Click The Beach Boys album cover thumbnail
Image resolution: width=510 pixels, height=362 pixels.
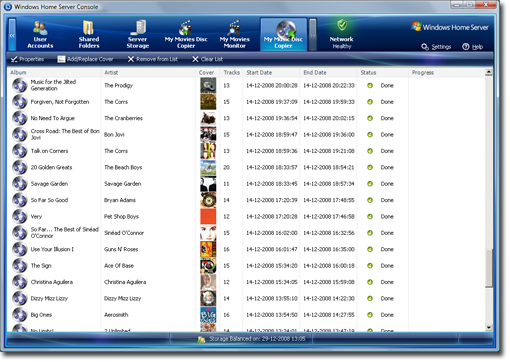pos(208,167)
